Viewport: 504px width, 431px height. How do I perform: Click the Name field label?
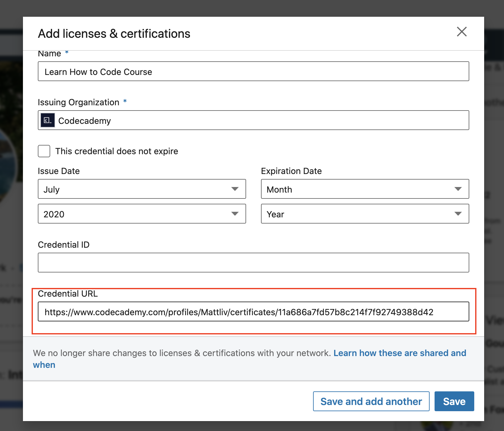click(50, 54)
